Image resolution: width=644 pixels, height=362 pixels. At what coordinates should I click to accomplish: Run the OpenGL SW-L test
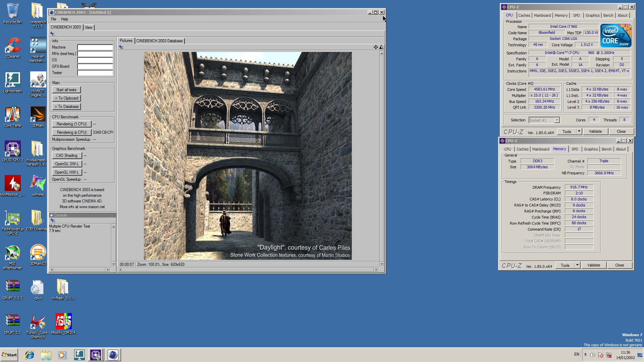coord(67,164)
